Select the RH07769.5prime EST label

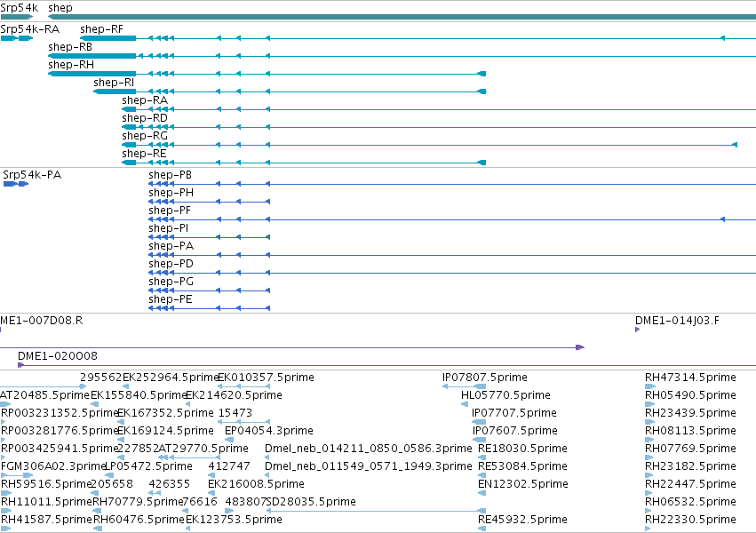[x=690, y=449]
